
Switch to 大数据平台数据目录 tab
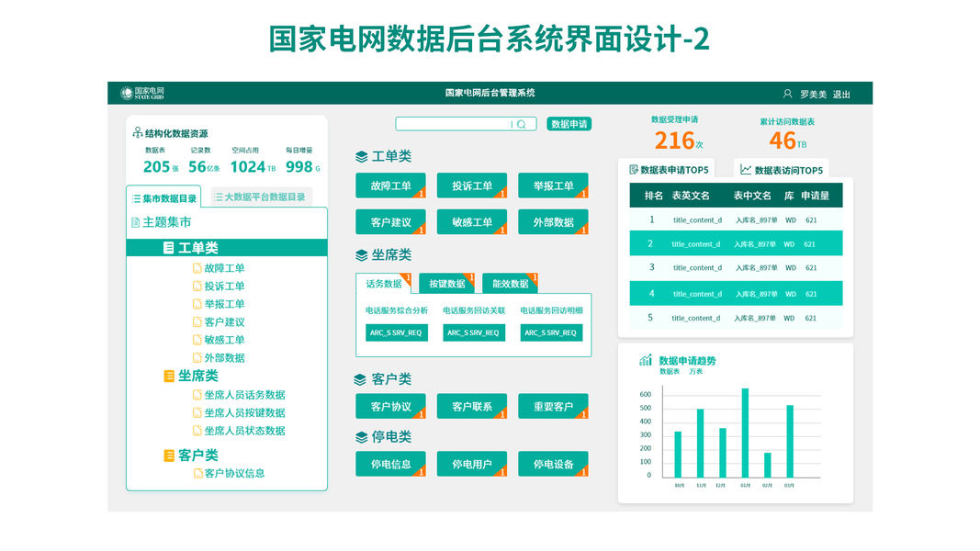[x=261, y=197]
